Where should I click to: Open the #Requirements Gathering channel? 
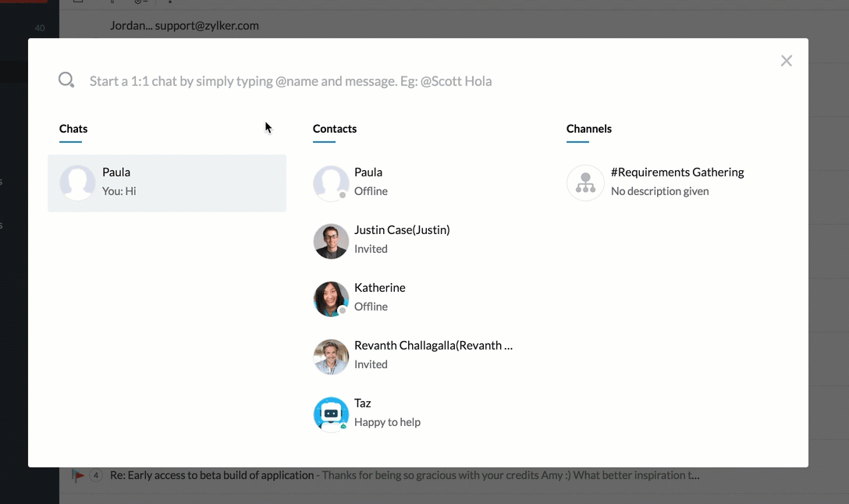(677, 172)
